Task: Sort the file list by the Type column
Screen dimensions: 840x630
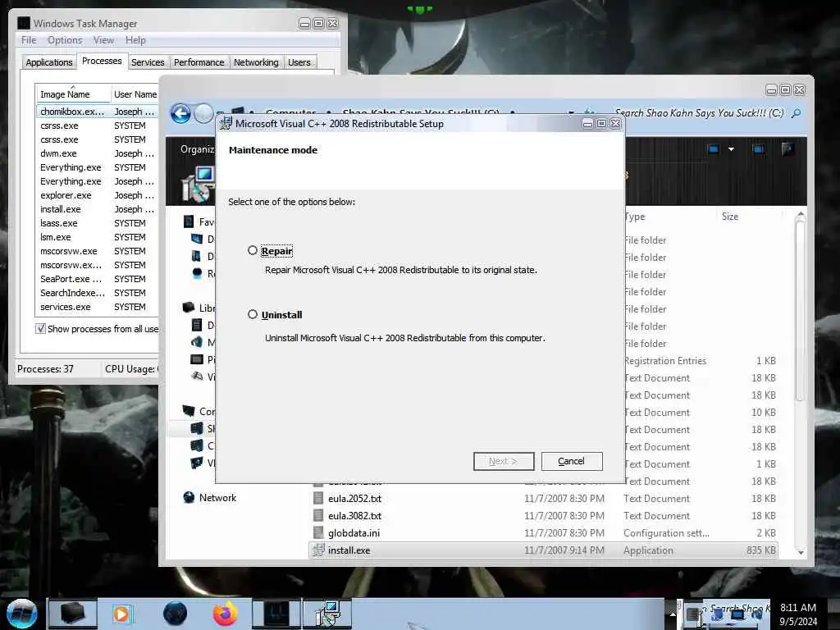Action: coord(636,217)
